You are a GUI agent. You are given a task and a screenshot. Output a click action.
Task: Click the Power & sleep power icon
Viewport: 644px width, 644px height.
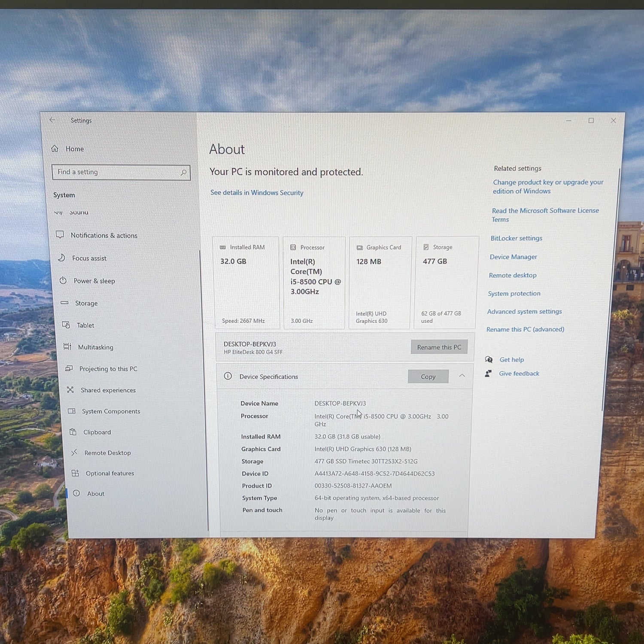pos(63,280)
